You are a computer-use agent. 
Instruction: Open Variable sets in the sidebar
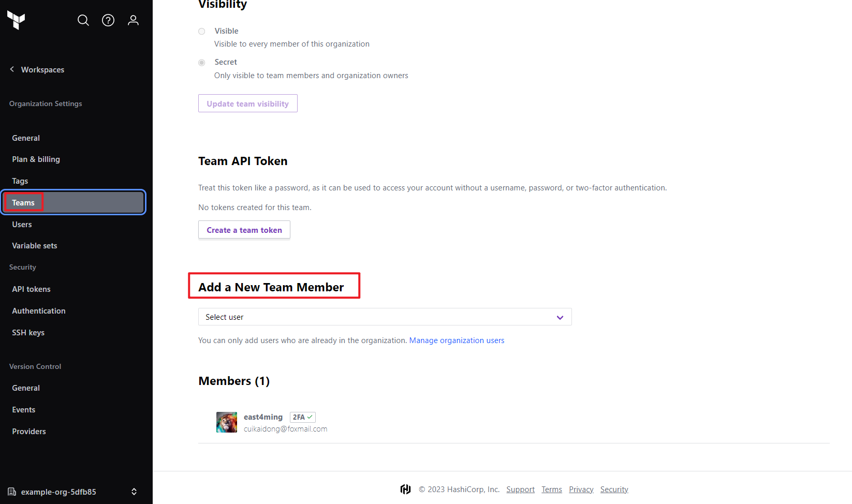tap(35, 246)
